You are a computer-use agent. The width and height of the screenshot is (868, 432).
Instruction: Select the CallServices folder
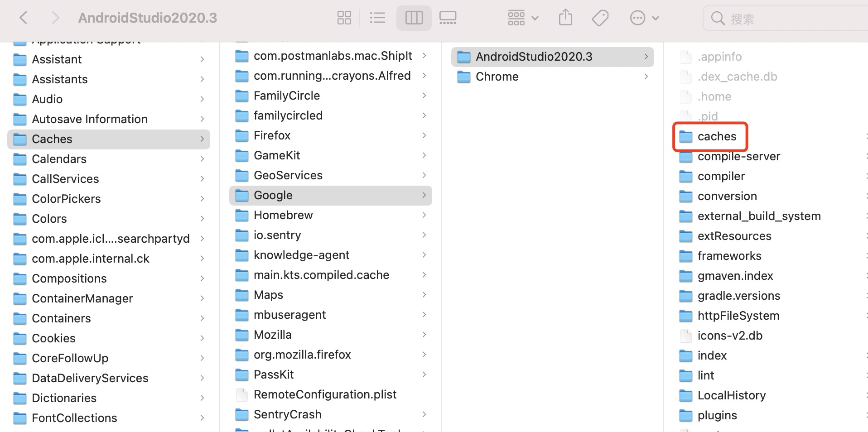[109, 179]
